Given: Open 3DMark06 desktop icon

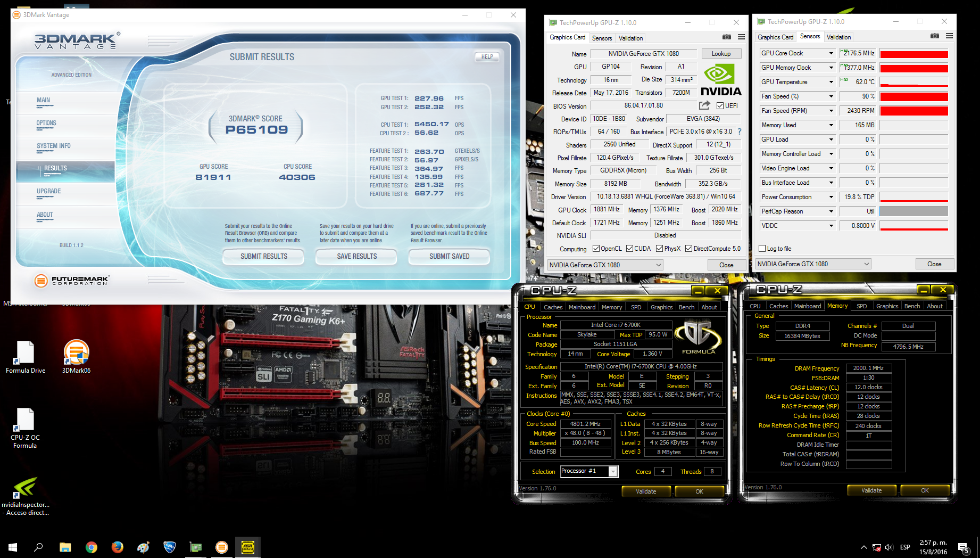Looking at the screenshot, I should (76, 357).
